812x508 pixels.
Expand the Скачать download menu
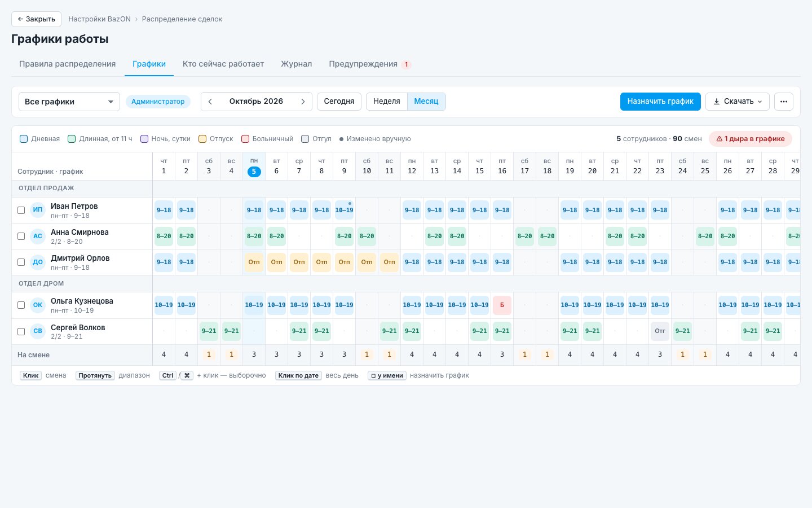[x=738, y=102]
